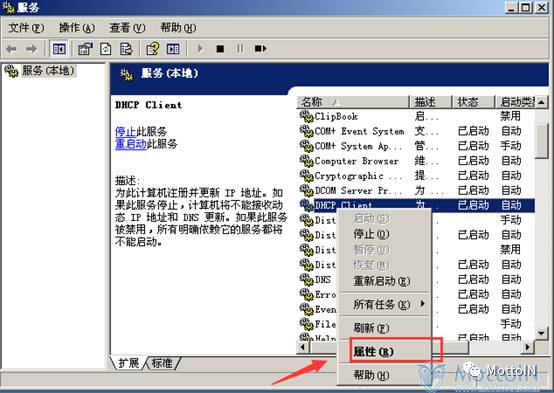Select the DCOM Server Pr... row name

pyautogui.click(x=358, y=190)
